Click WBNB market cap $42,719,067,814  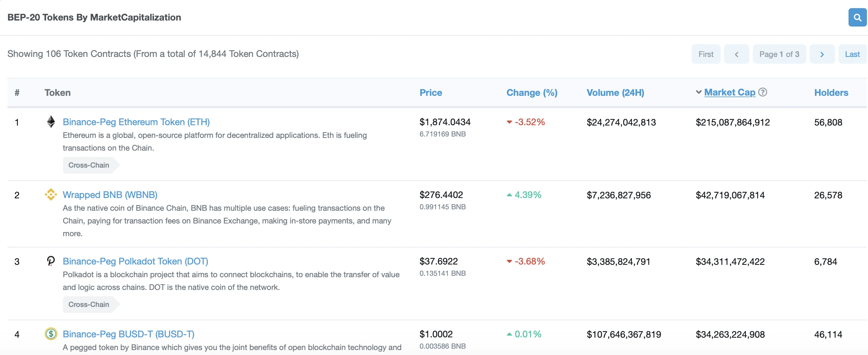click(730, 195)
